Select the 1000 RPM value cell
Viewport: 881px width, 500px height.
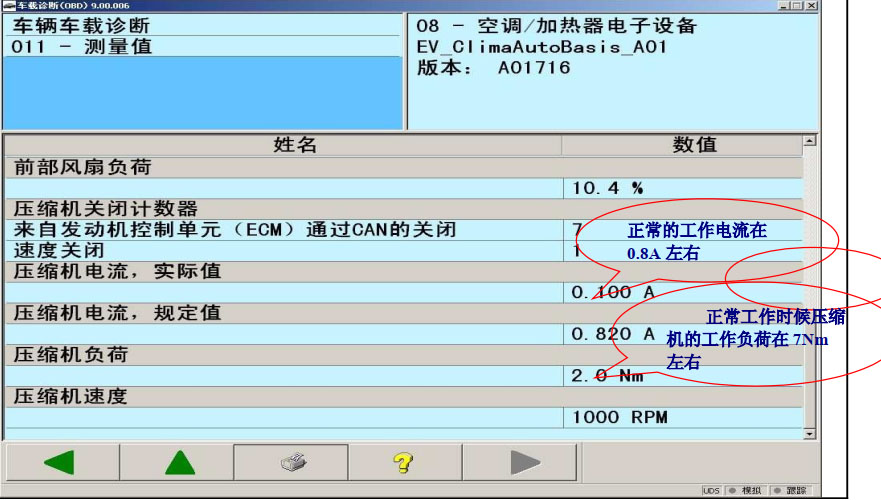pos(683,417)
